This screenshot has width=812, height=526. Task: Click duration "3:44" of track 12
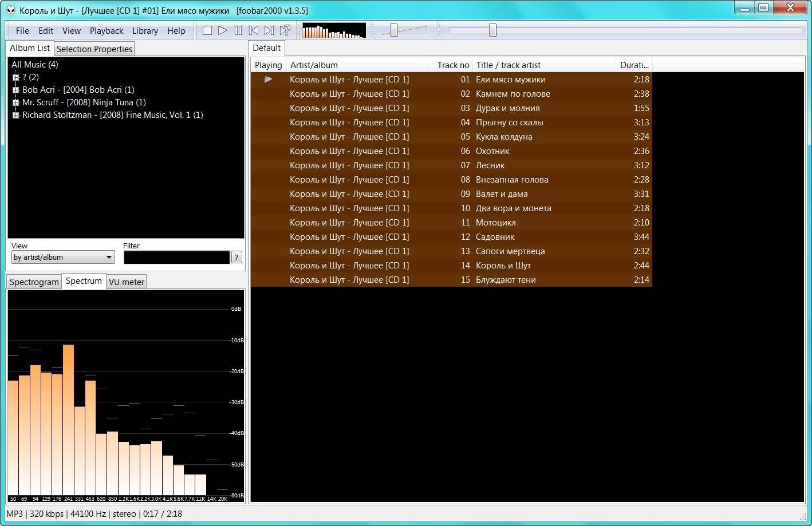point(641,237)
